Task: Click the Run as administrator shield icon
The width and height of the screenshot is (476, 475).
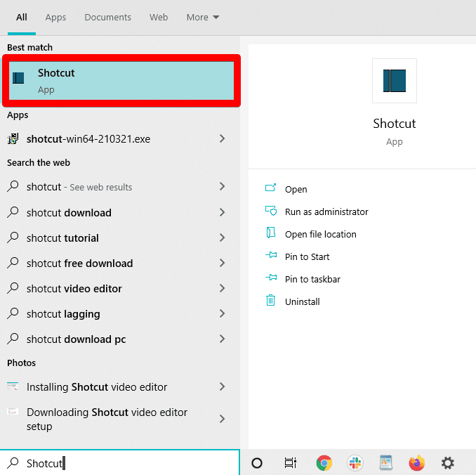Action: pyautogui.click(x=271, y=211)
